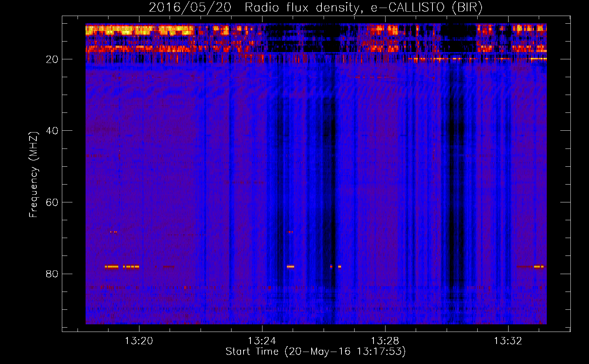This screenshot has height=364, width=589.
Task: Click the 80 frequency tick label
Action: tap(52, 274)
